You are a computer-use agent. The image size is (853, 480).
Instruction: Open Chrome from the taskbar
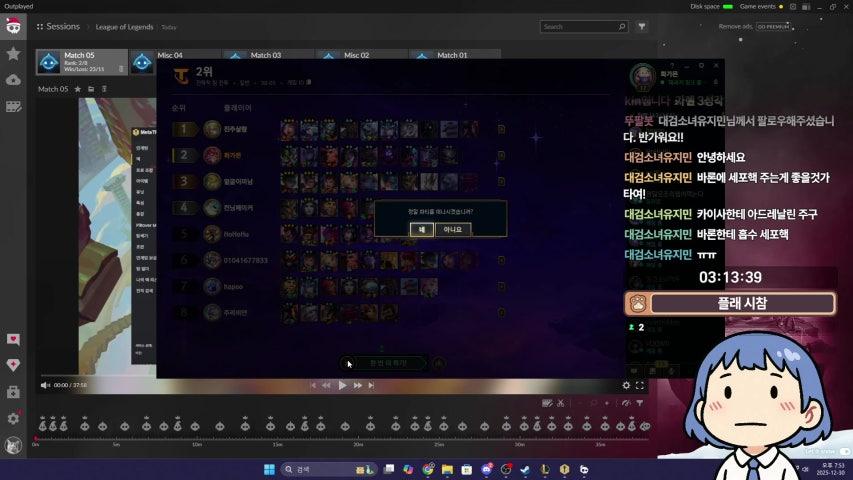(x=428, y=469)
